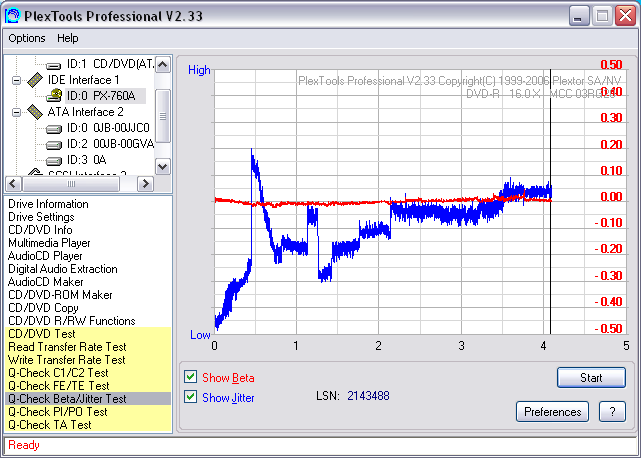Select CD/DVD Test
This screenshot has width=641, height=458.
(88, 334)
